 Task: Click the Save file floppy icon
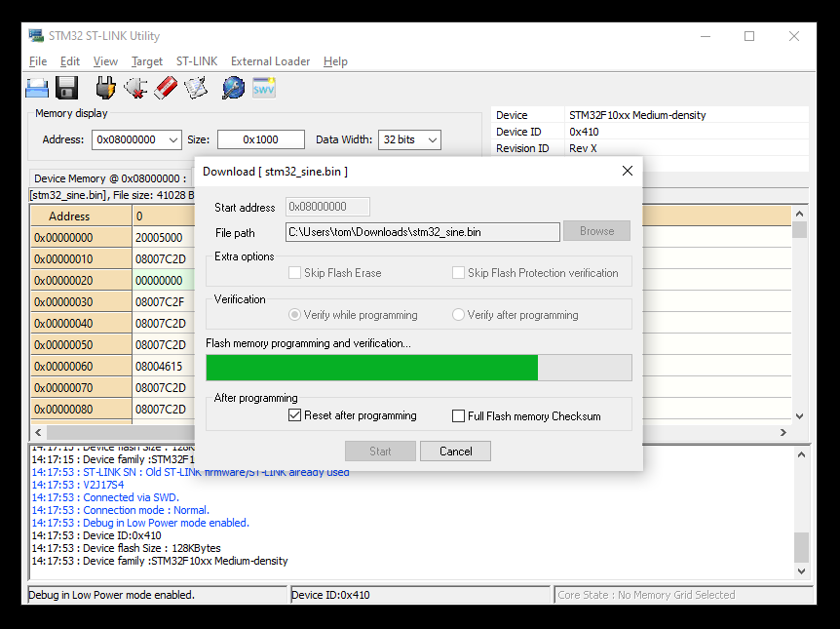pyautogui.click(x=67, y=88)
